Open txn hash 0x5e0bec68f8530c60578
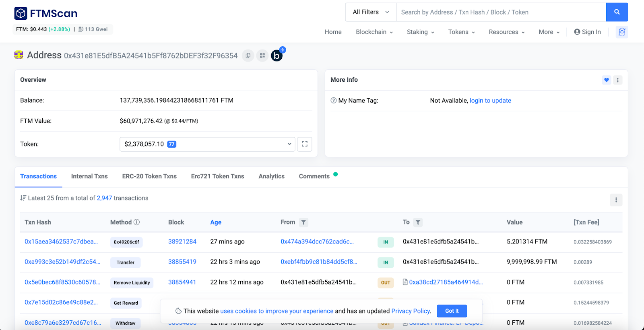644x330 pixels. pos(62,282)
